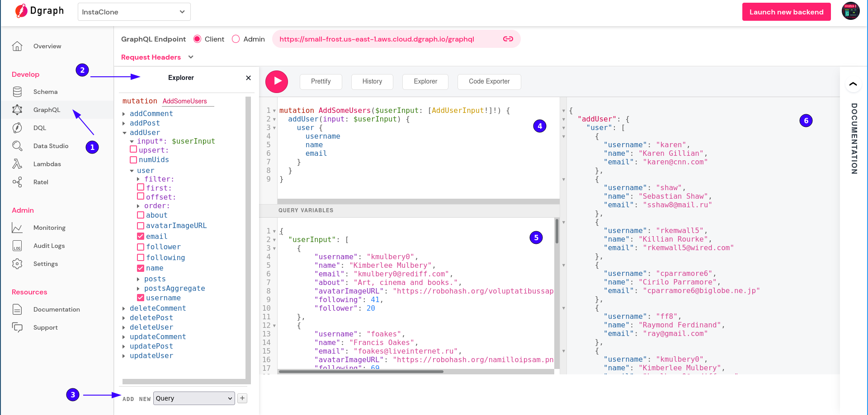This screenshot has height=415, width=868.
Task: Open the Schema database icon
Action: [17, 92]
